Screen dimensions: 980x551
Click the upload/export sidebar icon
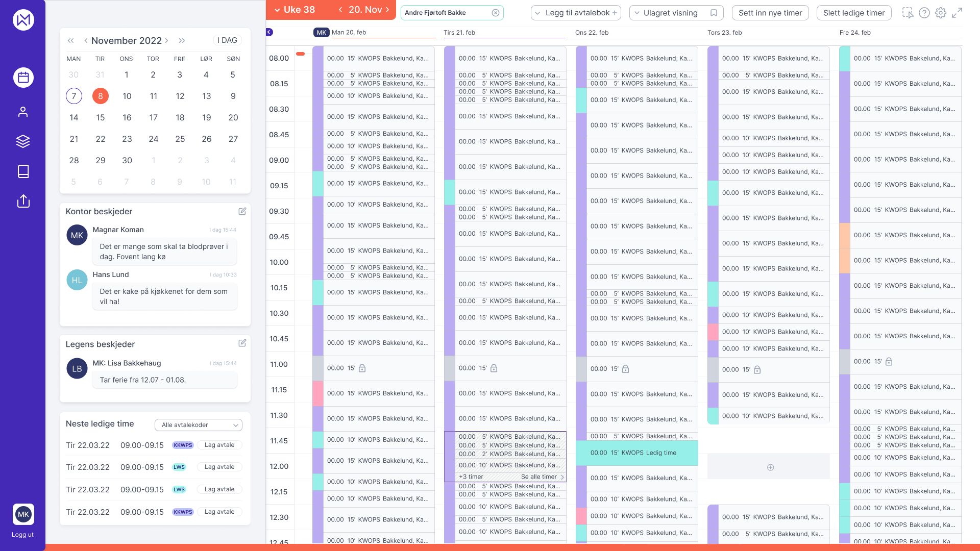tap(23, 201)
